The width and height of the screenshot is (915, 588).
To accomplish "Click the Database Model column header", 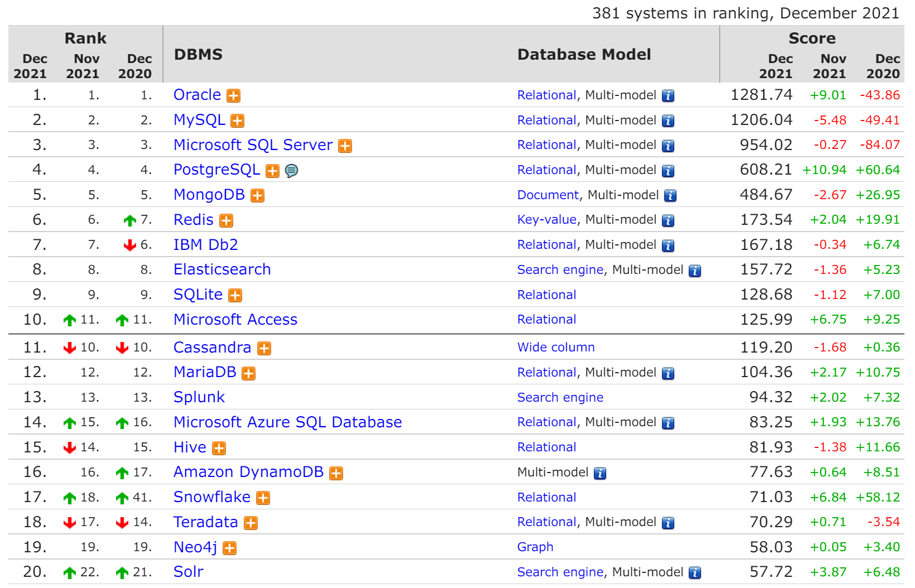I will click(x=584, y=55).
